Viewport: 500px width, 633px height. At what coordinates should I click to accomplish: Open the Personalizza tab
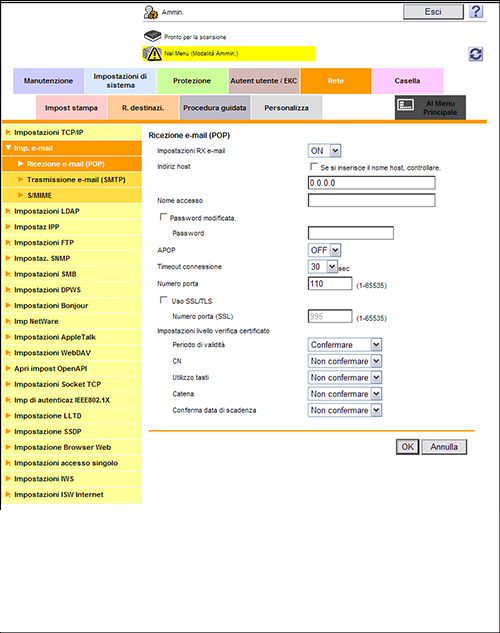287,108
